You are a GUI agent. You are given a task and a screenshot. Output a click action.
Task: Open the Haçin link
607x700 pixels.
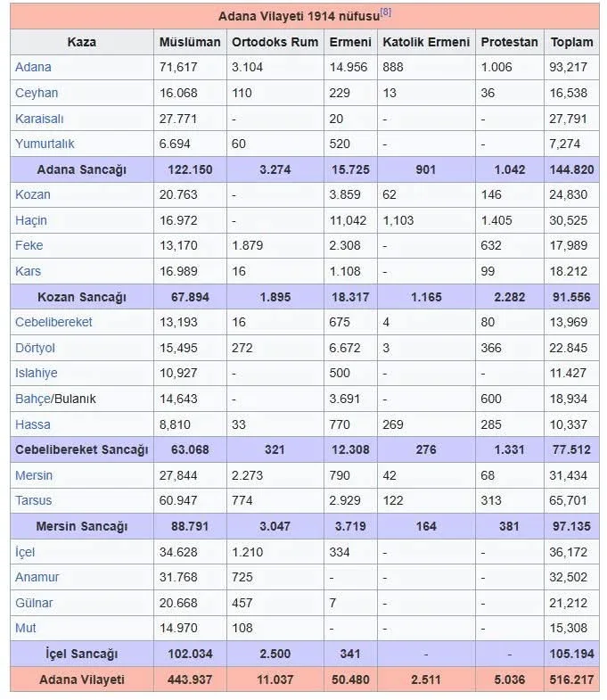(x=31, y=220)
